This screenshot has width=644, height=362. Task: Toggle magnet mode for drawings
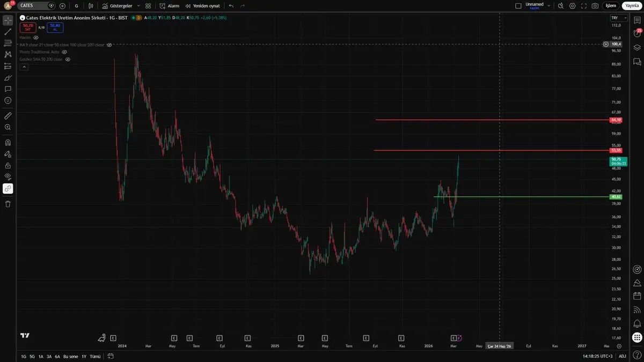click(8, 143)
